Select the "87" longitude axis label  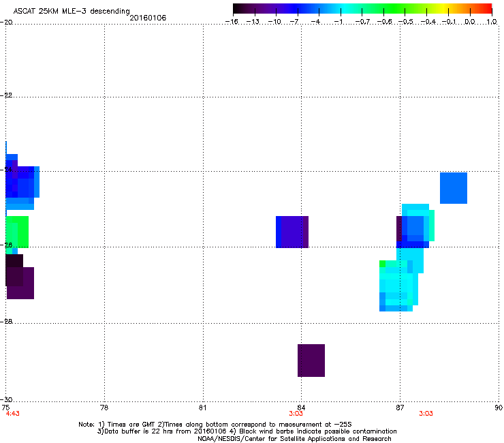pos(400,408)
